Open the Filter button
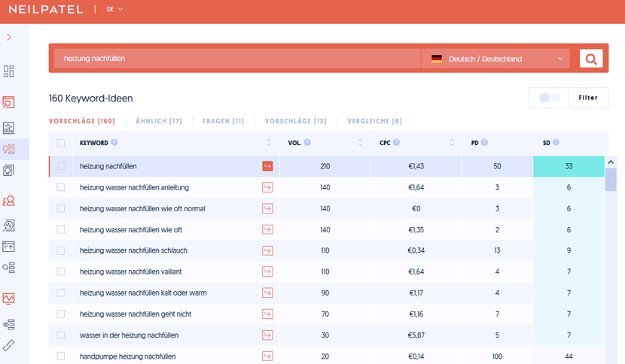This screenshot has width=625, height=364. [588, 98]
